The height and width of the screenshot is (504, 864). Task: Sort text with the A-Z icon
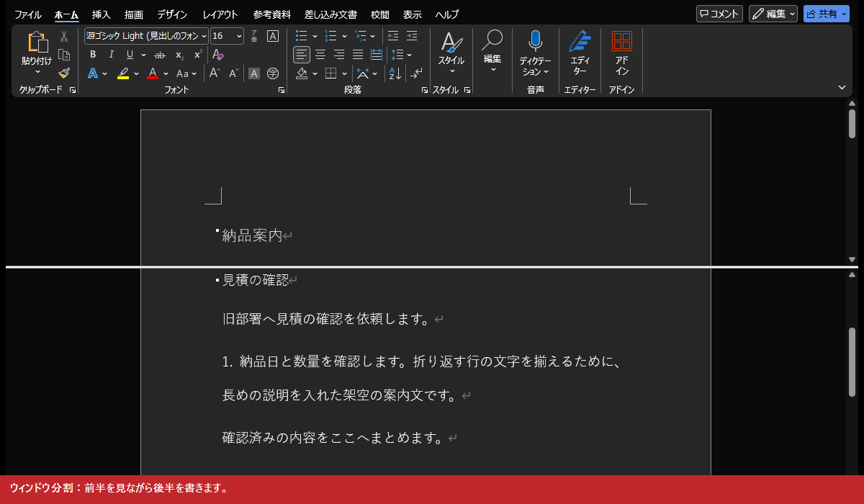click(x=395, y=73)
